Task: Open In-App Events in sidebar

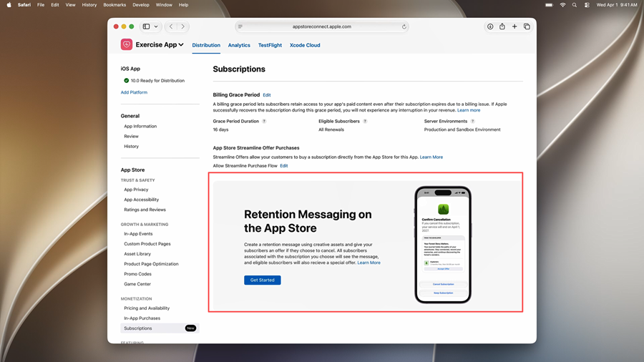Action: (x=138, y=234)
